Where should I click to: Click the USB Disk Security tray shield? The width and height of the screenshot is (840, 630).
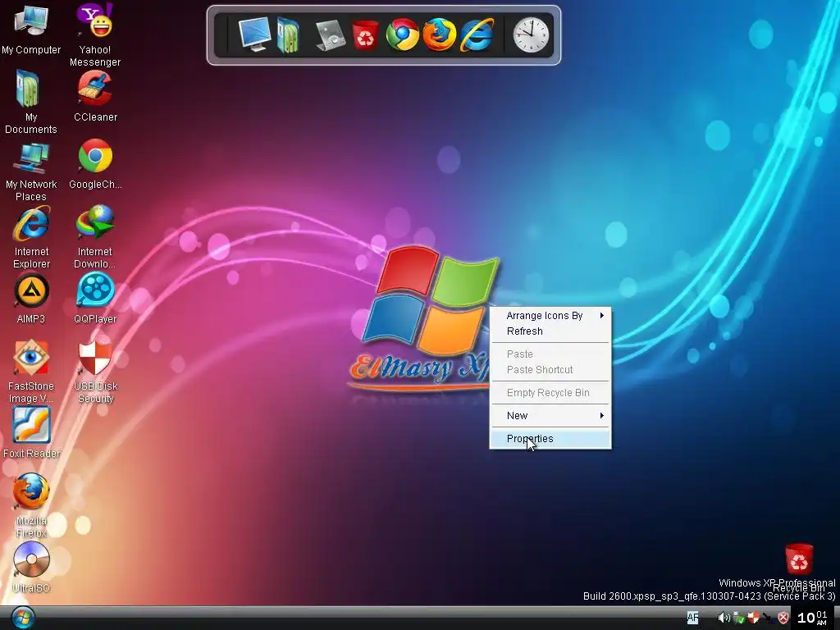pos(754,619)
